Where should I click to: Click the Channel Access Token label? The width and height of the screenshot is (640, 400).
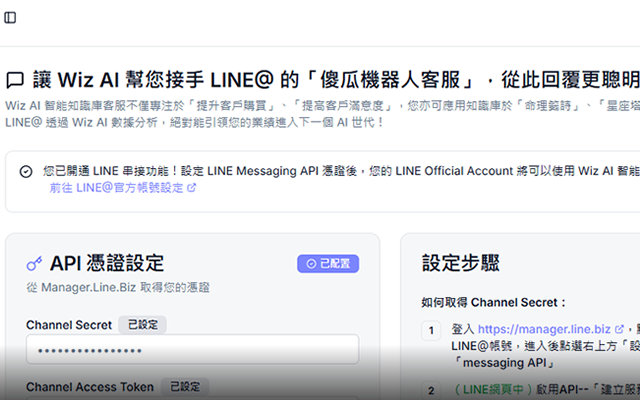pyautogui.click(x=90, y=386)
